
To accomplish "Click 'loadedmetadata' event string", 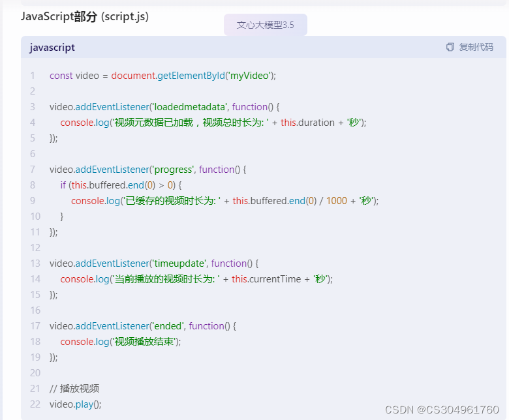I will 190,107.
